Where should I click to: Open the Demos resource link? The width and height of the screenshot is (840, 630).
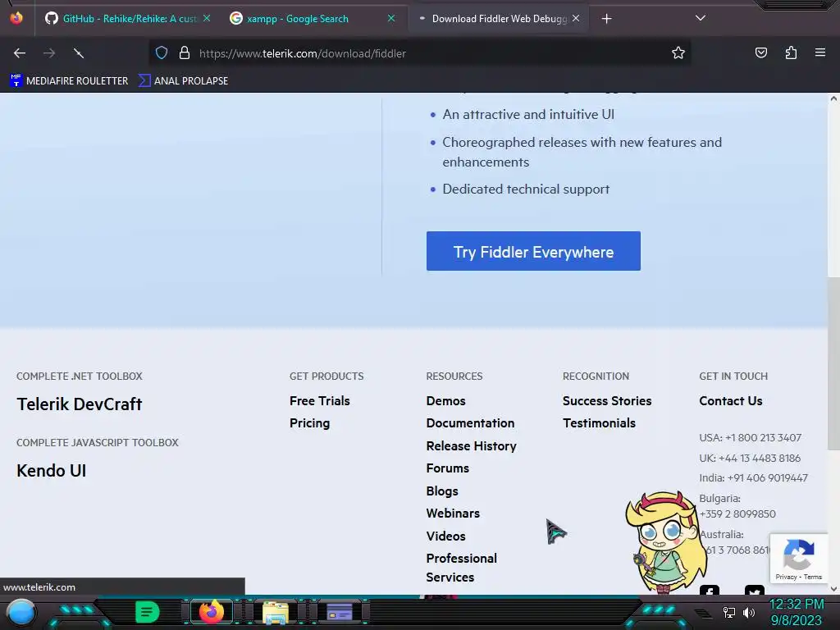(445, 400)
